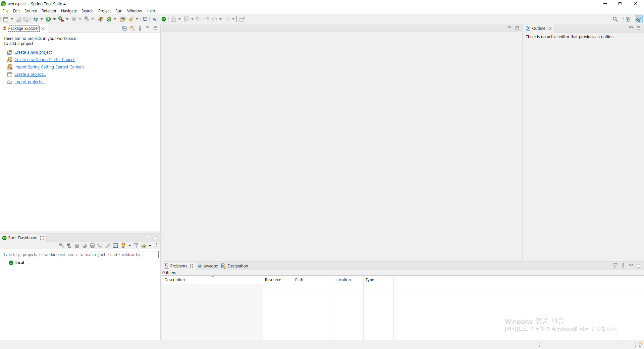
Task: Switch to the Java perspective icon
Action: pos(639,19)
